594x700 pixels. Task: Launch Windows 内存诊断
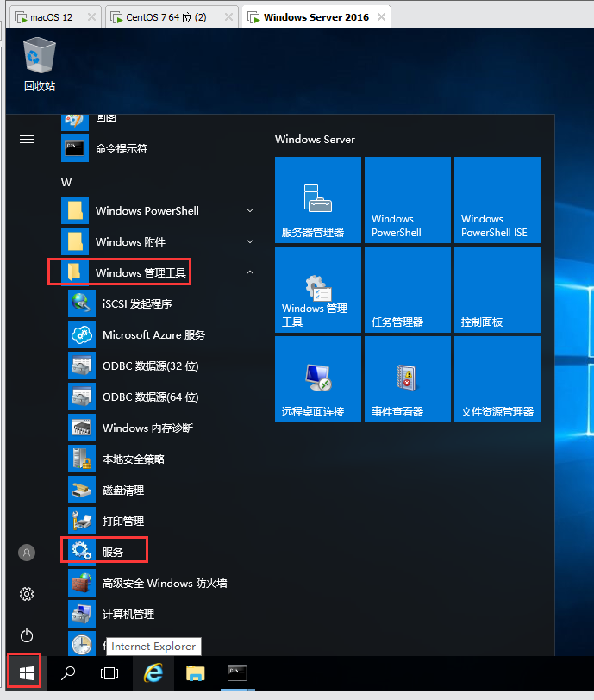point(164,428)
